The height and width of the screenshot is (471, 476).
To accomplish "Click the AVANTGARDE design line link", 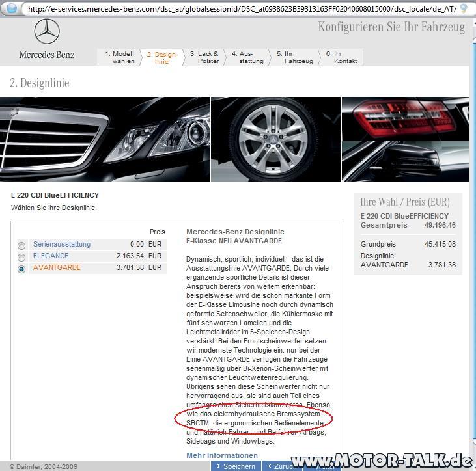I will click(x=57, y=267).
